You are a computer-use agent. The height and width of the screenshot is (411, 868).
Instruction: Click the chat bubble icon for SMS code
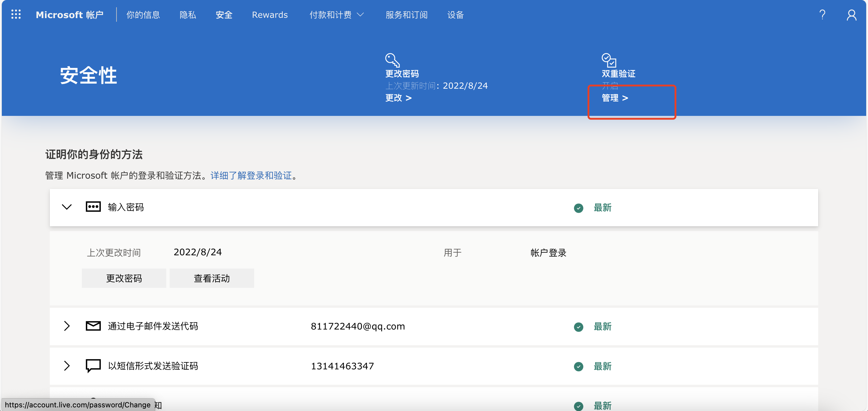pos(93,365)
